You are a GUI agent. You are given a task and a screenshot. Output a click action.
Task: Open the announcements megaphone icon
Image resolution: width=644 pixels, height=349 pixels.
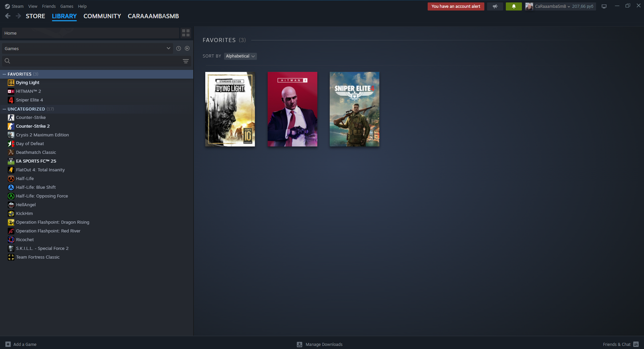tap(495, 7)
